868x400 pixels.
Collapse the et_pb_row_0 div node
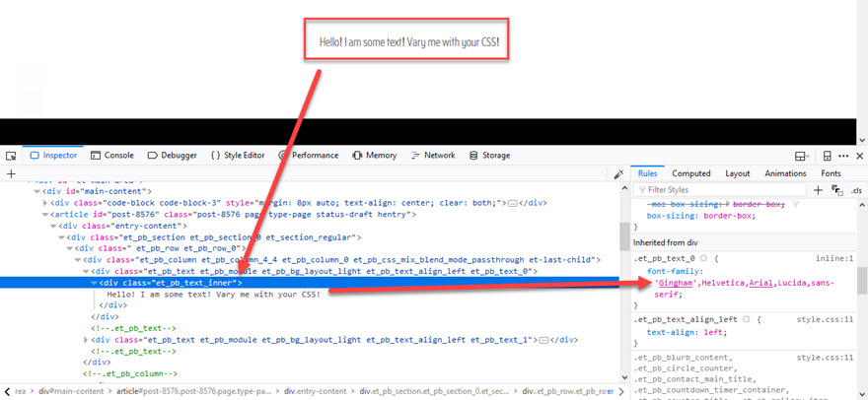point(69,248)
